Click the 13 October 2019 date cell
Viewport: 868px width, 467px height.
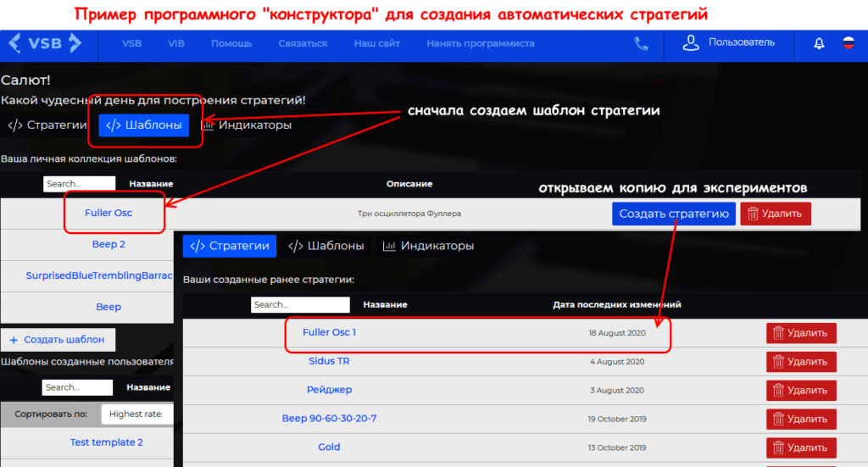pyautogui.click(x=617, y=448)
